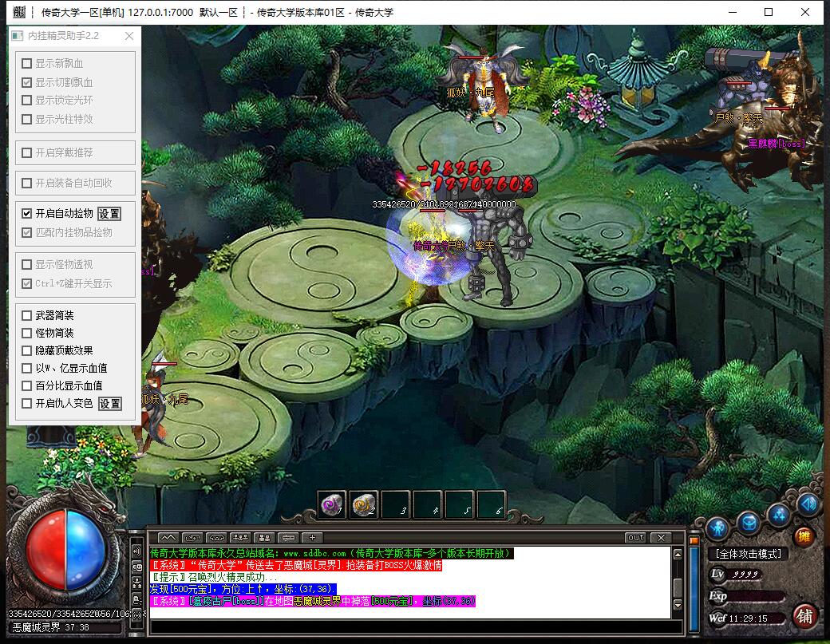This screenshot has width=830, height=644.
Task: Open the red 铺 shop button
Action: (804, 617)
